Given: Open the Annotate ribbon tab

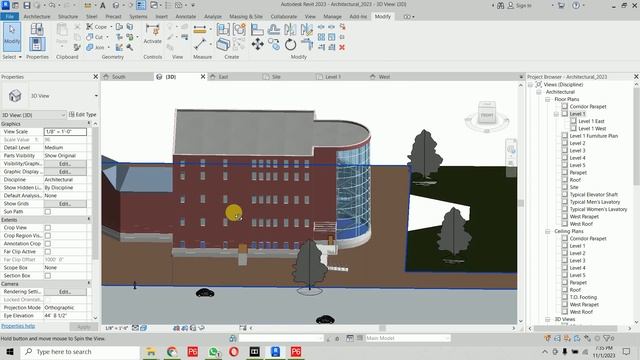Looking at the screenshot, I should [x=186, y=17].
